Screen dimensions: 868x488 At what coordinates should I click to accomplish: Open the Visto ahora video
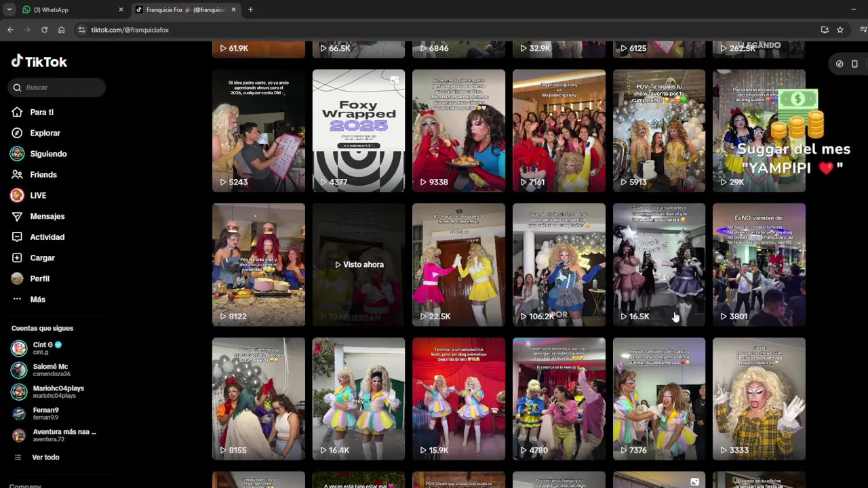pyautogui.click(x=359, y=264)
